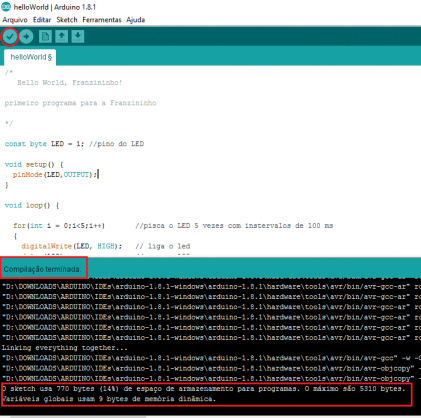Open a sketch using the up-arrow icon
Image resolution: width=421 pixels, height=418 pixels.
pyautogui.click(x=61, y=37)
